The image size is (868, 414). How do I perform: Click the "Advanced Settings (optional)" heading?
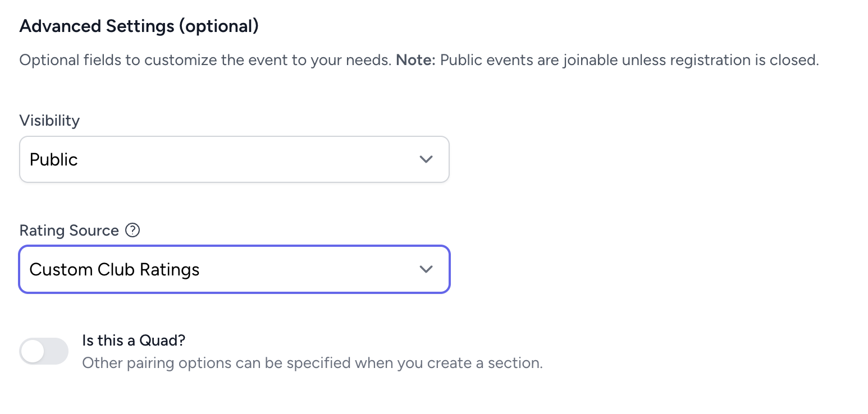139,26
